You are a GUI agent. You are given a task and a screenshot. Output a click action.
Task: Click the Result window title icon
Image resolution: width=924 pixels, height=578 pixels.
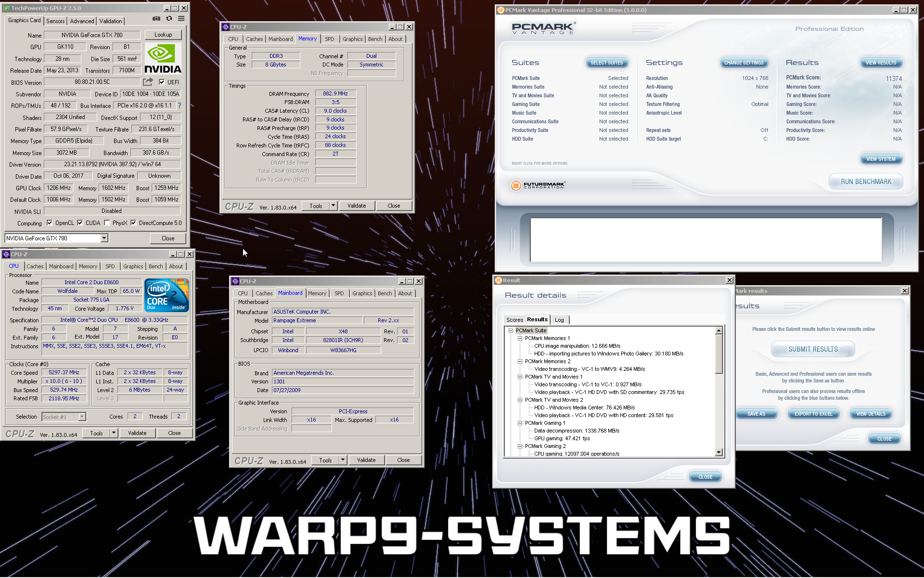coord(499,280)
